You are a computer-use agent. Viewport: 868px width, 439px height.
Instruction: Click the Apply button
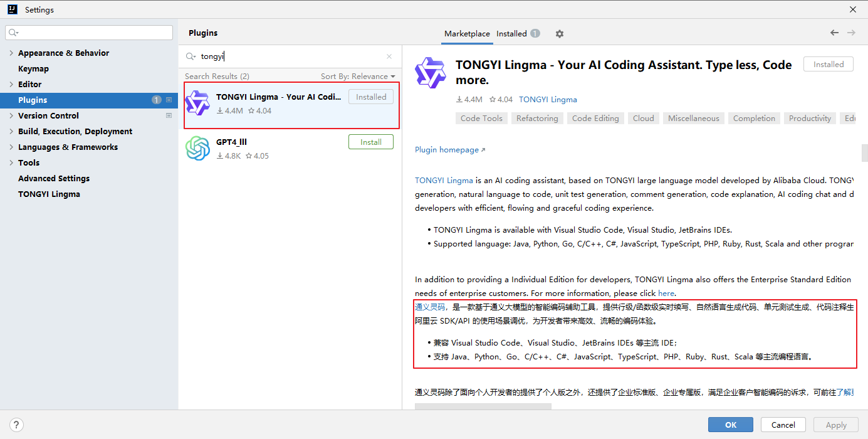836,425
